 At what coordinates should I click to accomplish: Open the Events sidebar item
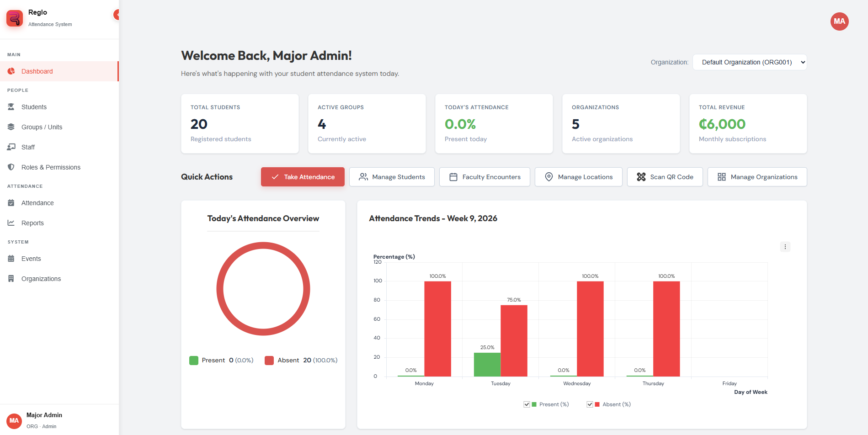click(x=59, y=259)
